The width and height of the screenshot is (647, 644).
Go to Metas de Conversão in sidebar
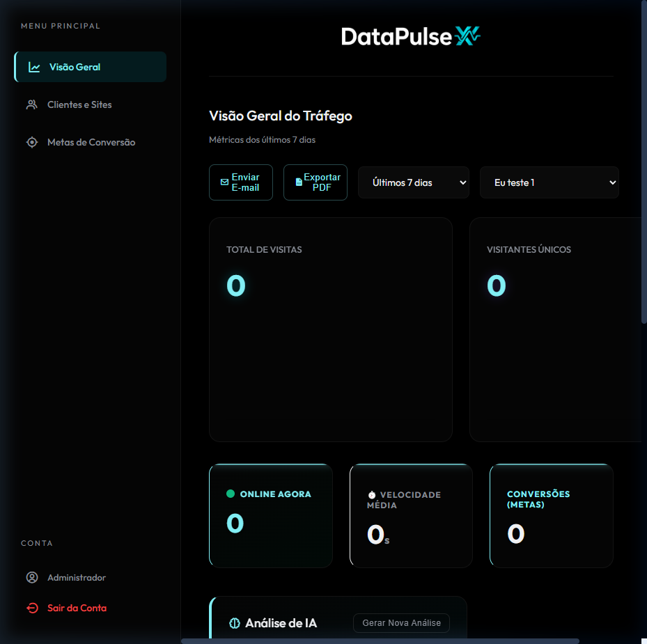[91, 143]
